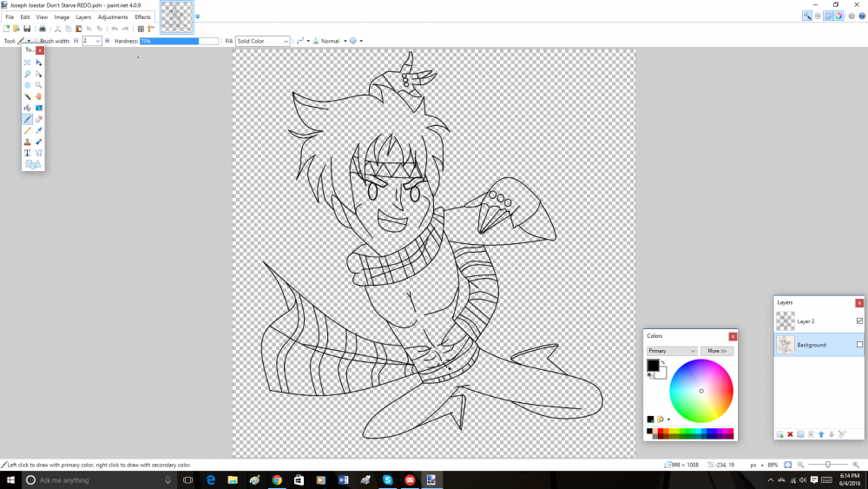Toggle the Colors window button
This screenshot has height=489, width=868.
click(838, 16)
